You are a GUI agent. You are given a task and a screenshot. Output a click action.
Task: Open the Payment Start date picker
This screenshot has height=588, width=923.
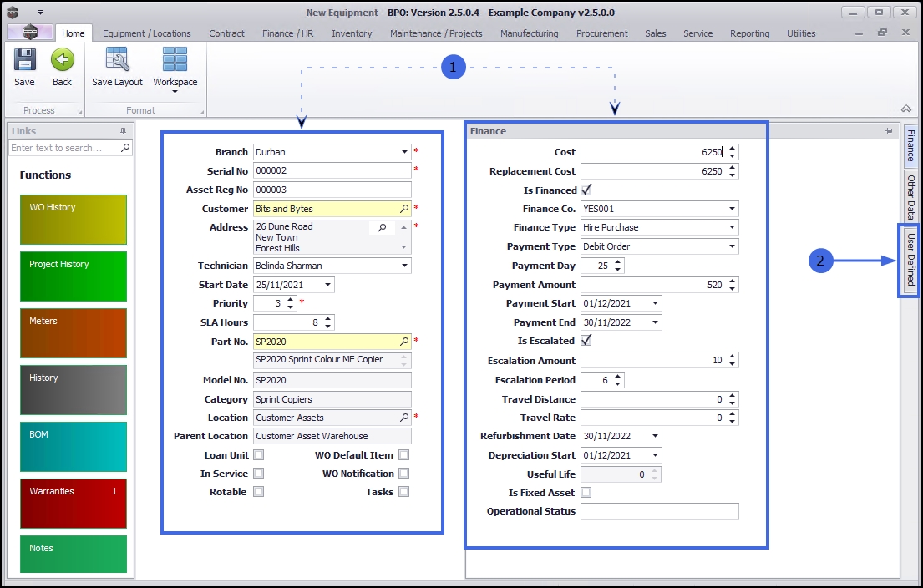point(655,303)
